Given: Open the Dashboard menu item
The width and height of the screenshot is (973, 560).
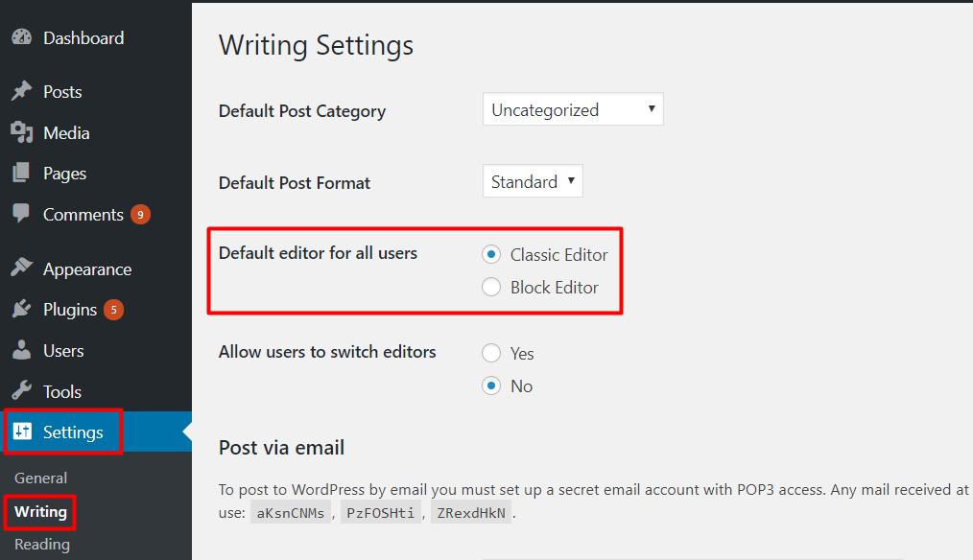Looking at the screenshot, I should tap(83, 38).
